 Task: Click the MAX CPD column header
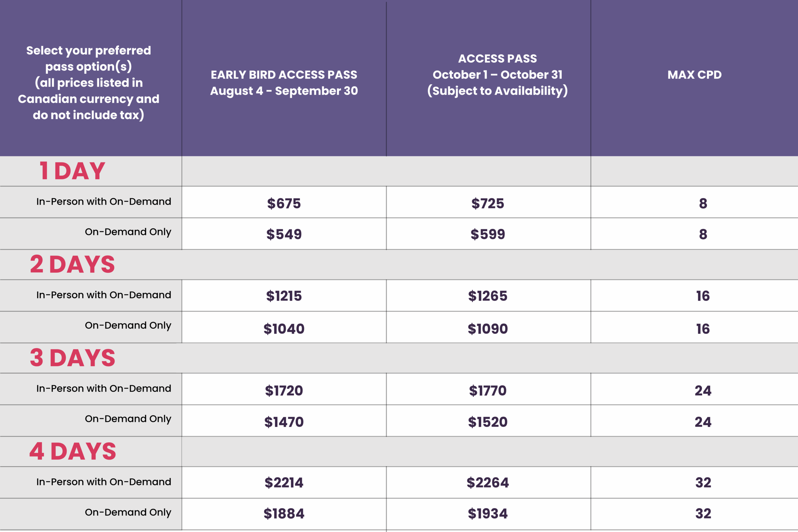[x=694, y=75]
